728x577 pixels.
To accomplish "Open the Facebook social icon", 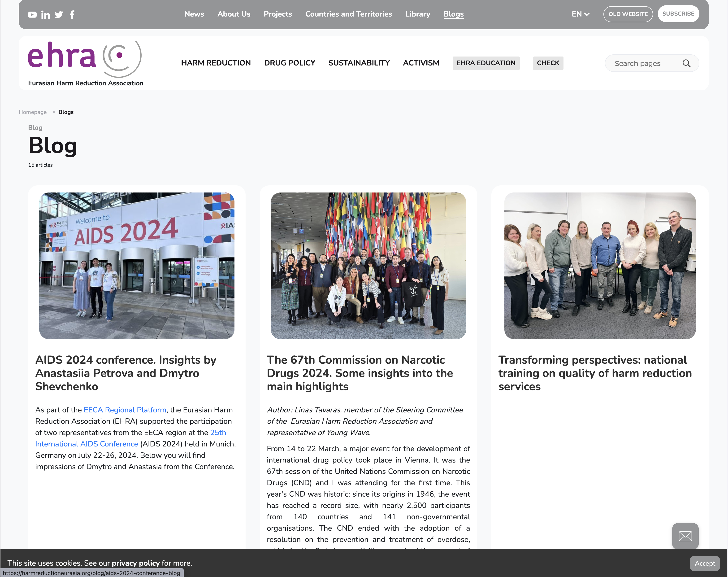I will coord(72,14).
